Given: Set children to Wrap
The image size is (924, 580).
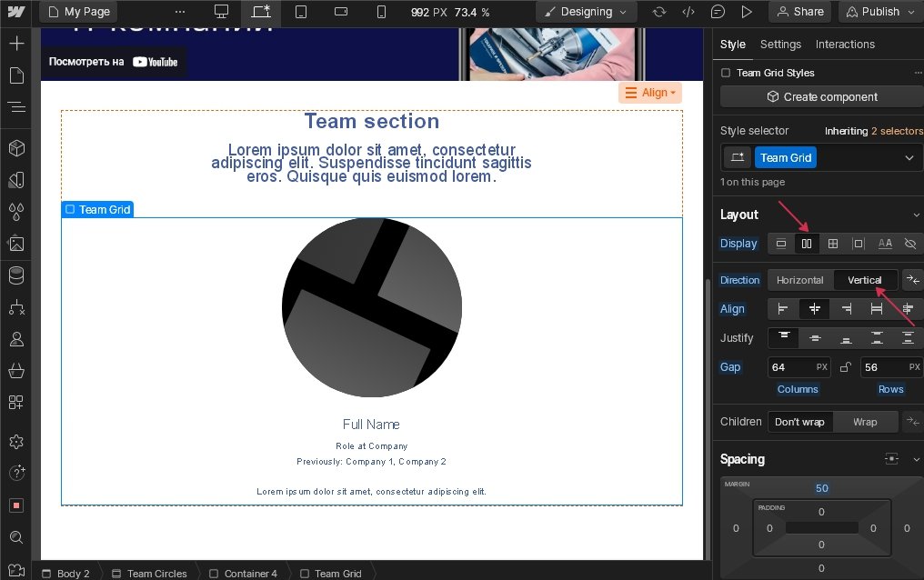Looking at the screenshot, I should coord(865,422).
